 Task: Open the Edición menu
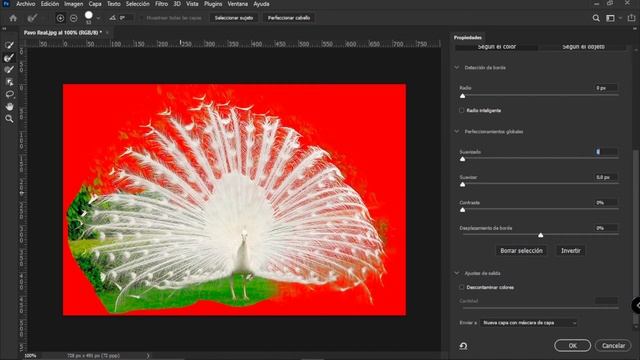point(50,4)
